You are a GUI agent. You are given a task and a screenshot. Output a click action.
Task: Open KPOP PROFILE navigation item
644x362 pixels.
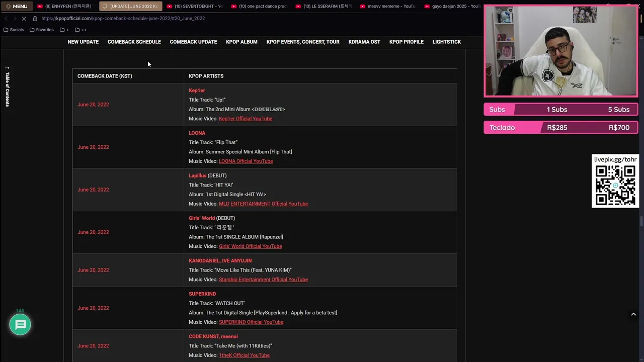pos(407,42)
